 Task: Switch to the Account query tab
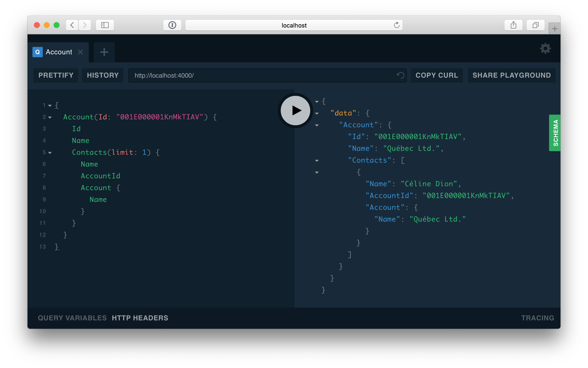pos(59,52)
